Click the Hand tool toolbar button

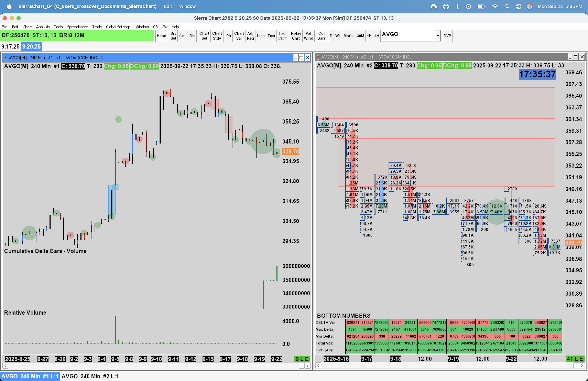coord(161,36)
